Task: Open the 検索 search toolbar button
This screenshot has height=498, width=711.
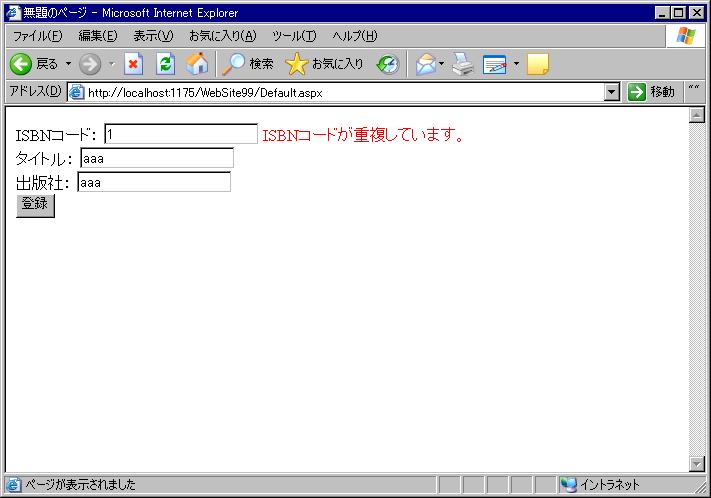Action: [248, 64]
